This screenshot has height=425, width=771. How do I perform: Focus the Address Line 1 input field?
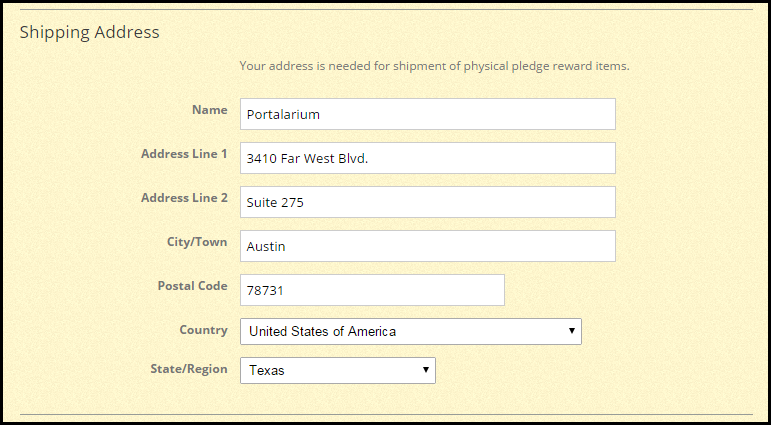click(x=427, y=158)
